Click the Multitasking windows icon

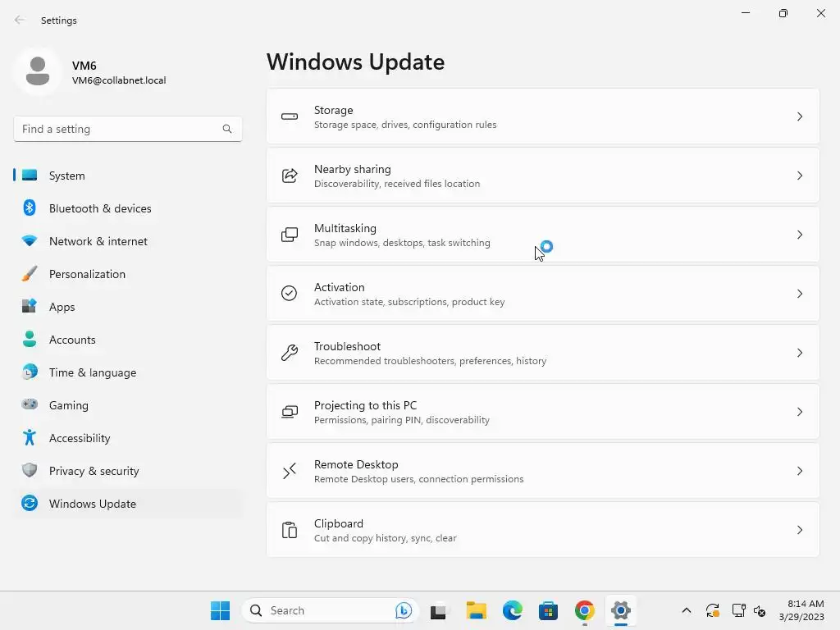pyautogui.click(x=290, y=235)
